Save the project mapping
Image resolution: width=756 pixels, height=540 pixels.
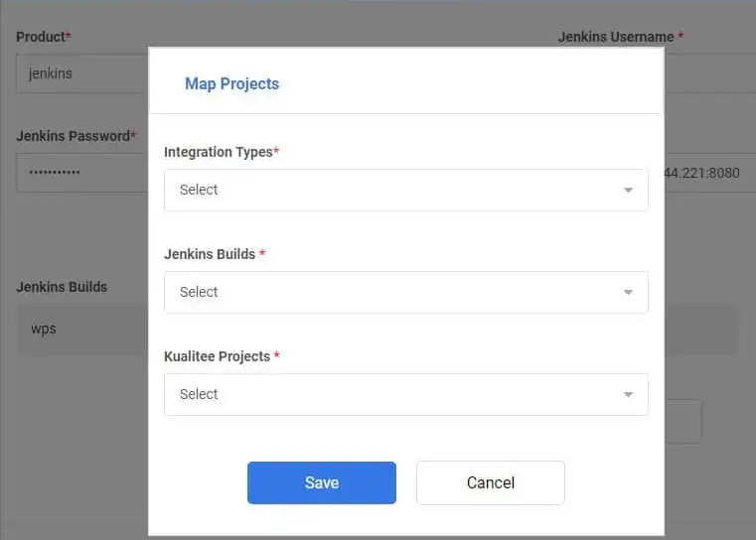(322, 482)
